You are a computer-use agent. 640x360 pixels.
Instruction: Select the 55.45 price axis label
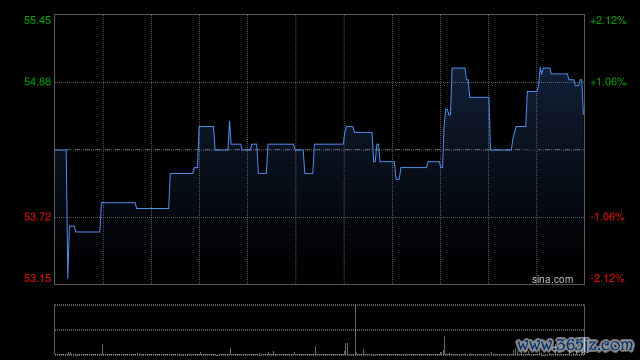tap(38, 20)
